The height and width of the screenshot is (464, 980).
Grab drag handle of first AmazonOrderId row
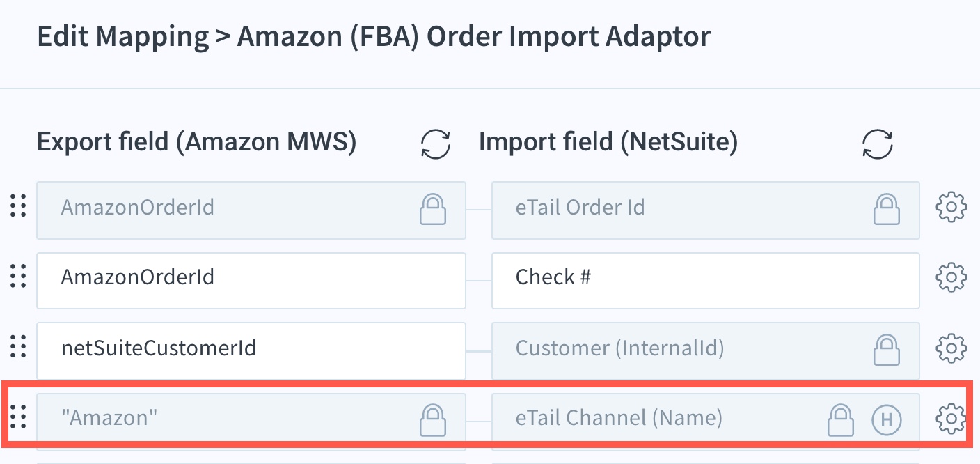coord(19,207)
